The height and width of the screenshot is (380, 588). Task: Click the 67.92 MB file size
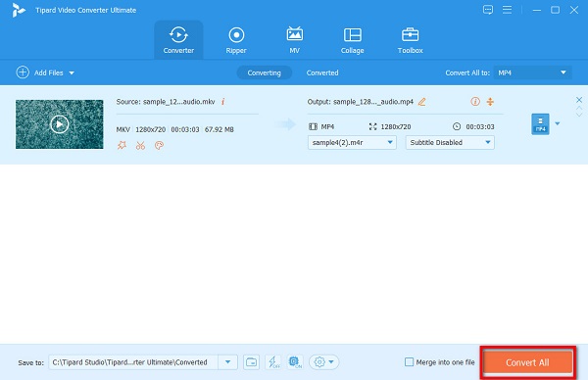tap(219, 129)
